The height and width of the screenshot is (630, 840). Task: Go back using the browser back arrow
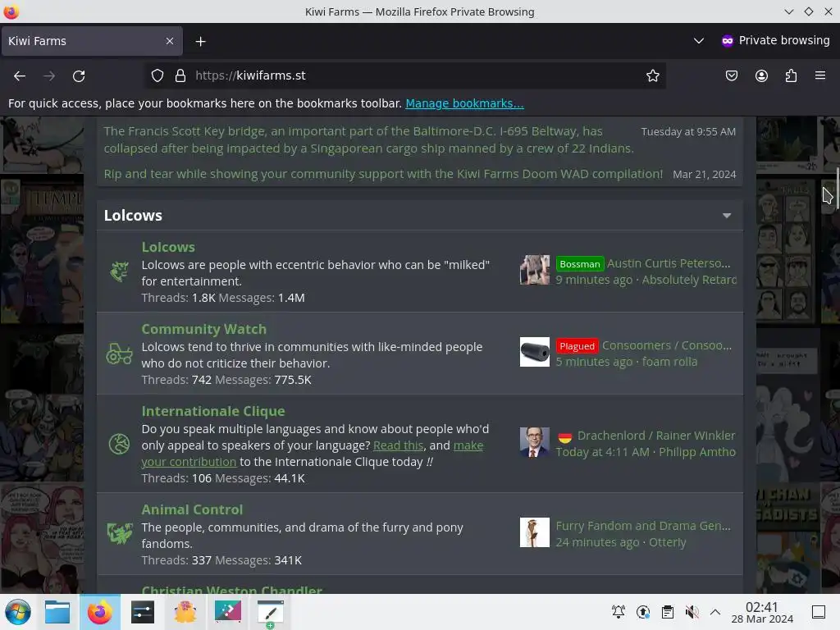coord(20,76)
